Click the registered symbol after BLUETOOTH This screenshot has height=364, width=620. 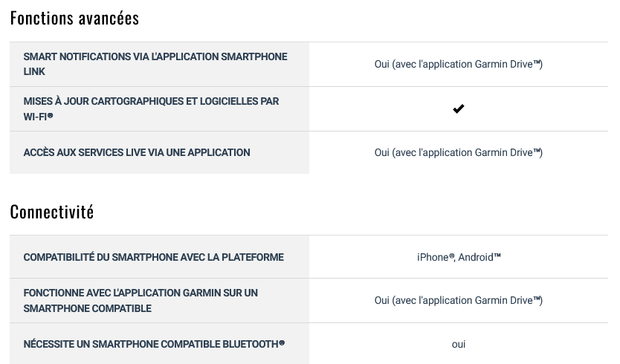coord(282,343)
